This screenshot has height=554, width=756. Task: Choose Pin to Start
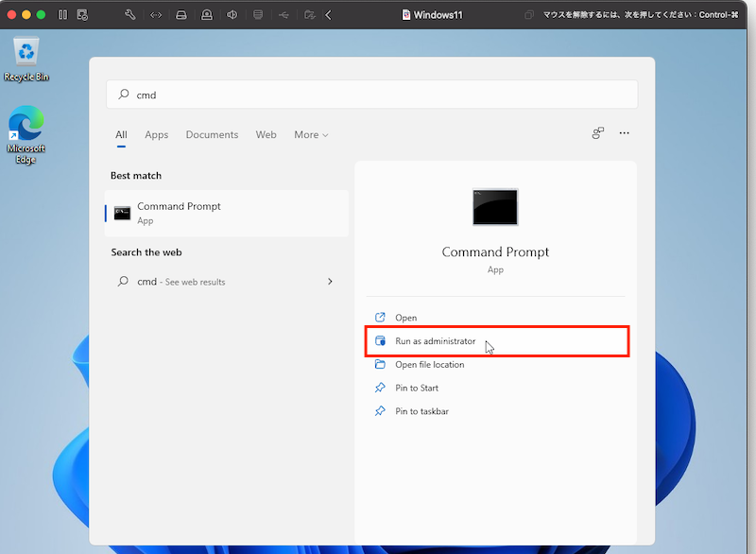click(x=495, y=389)
